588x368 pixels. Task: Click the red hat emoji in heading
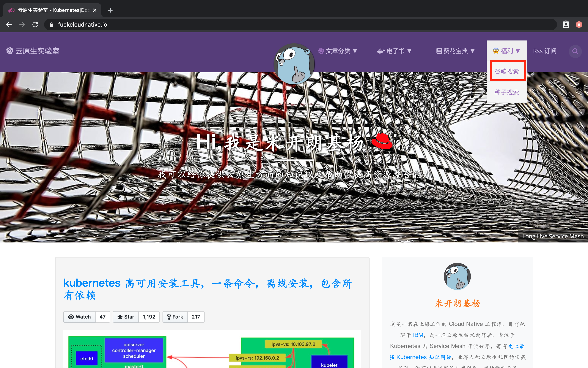pyautogui.click(x=382, y=141)
